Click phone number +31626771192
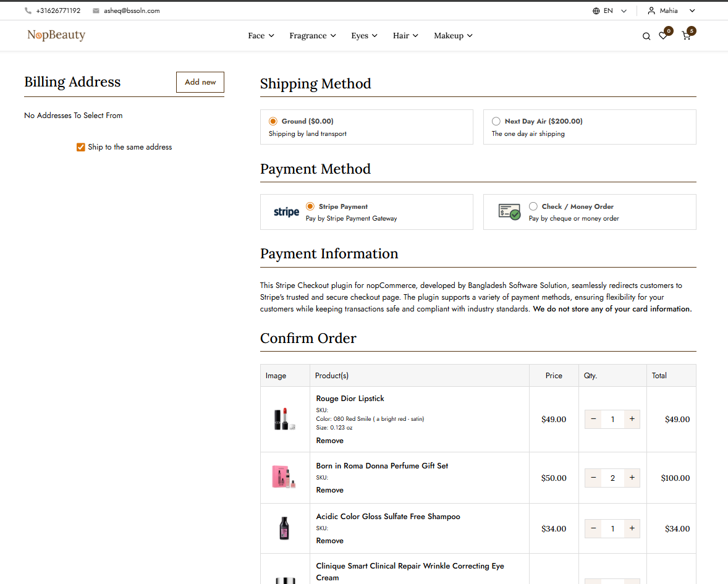Screen dimensions: 728x584 click(x=58, y=11)
